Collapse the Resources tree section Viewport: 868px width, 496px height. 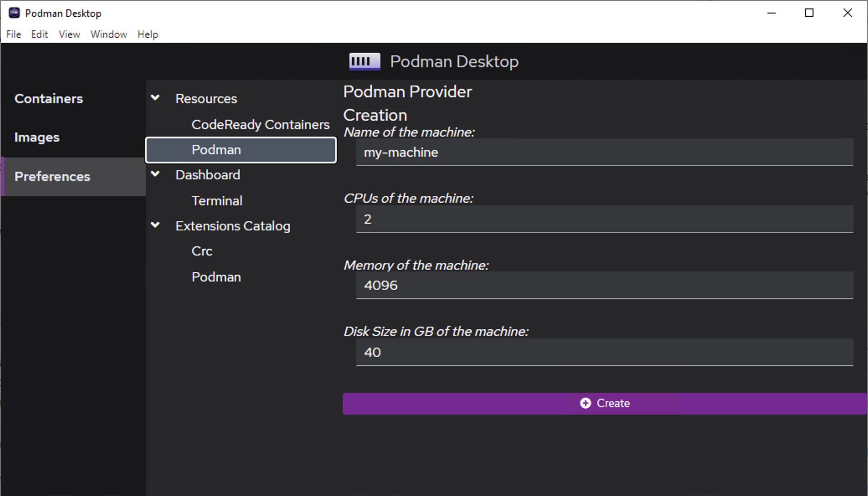tap(155, 98)
